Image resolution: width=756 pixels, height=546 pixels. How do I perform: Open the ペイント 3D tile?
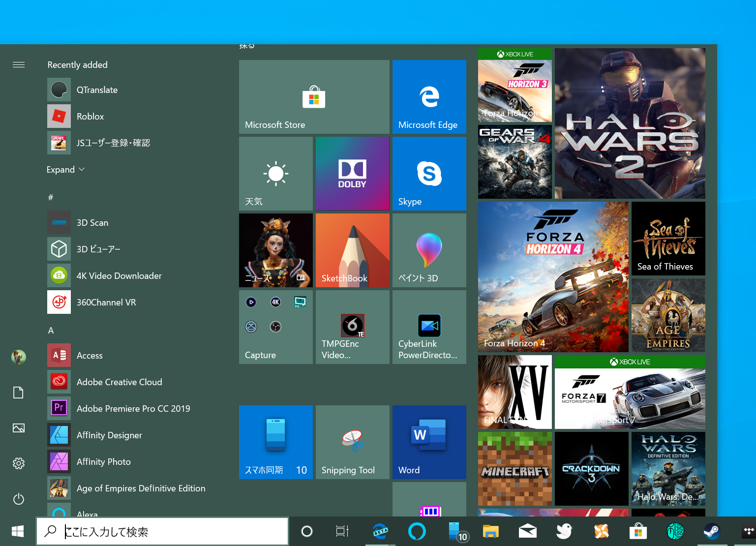coord(429,250)
